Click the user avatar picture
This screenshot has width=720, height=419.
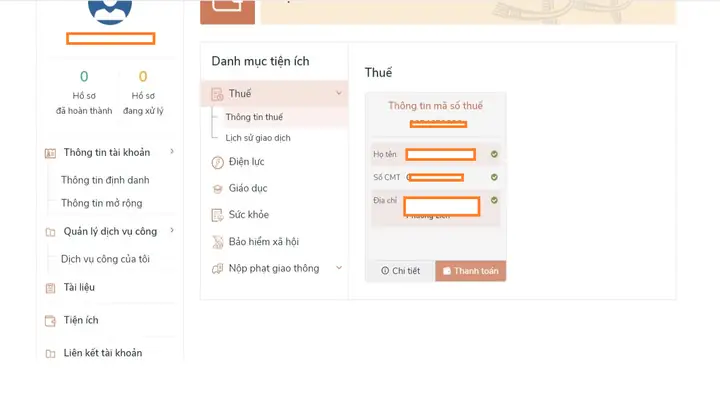click(110, 10)
